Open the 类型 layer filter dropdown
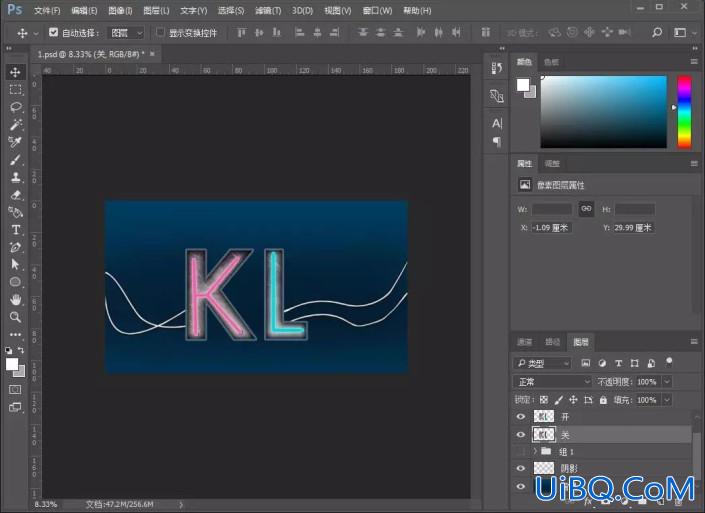Viewport: 705px width, 513px height. [542, 363]
